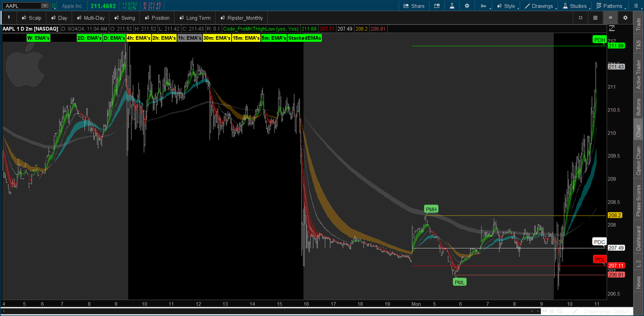Select the Day chart preset
This screenshot has height=316, width=644.
[x=58, y=18]
